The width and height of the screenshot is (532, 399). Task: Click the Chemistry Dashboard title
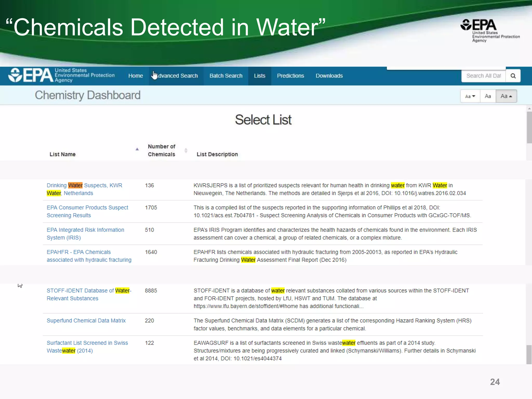(88, 95)
